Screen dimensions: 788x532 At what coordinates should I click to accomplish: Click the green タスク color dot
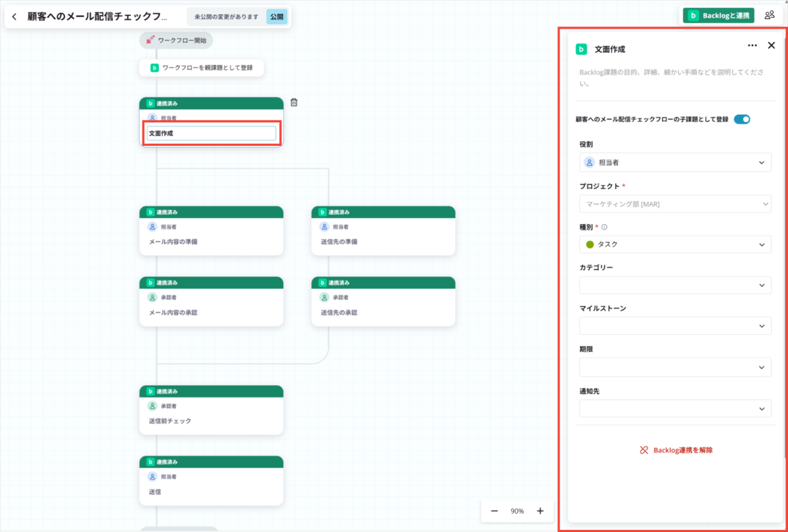coord(590,244)
